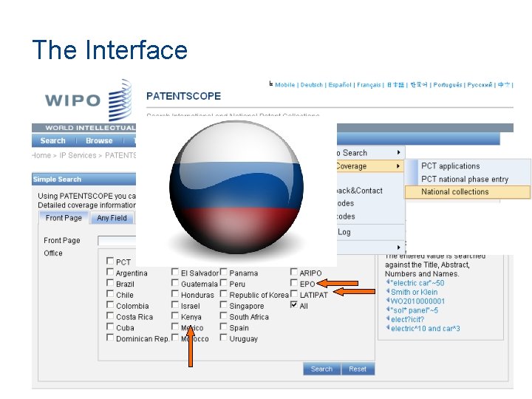Tick the Brazil checkbox
This screenshot has width=532, height=399.
click(x=110, y=283)
